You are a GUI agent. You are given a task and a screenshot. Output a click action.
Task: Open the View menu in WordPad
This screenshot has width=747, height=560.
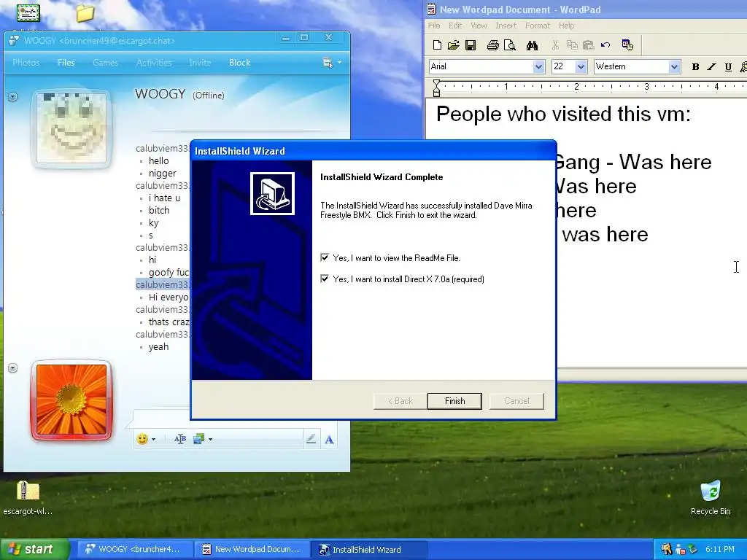479,26
